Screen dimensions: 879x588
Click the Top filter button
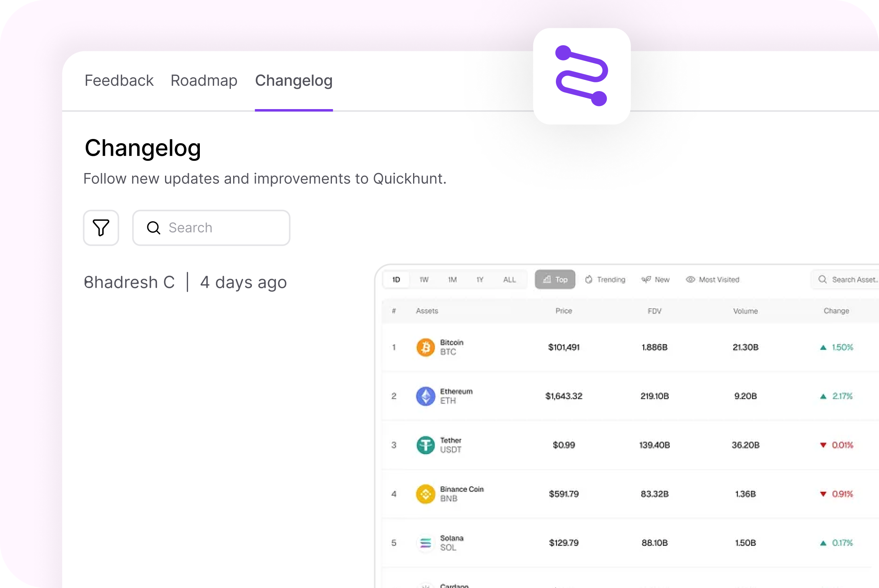point(555,279)
